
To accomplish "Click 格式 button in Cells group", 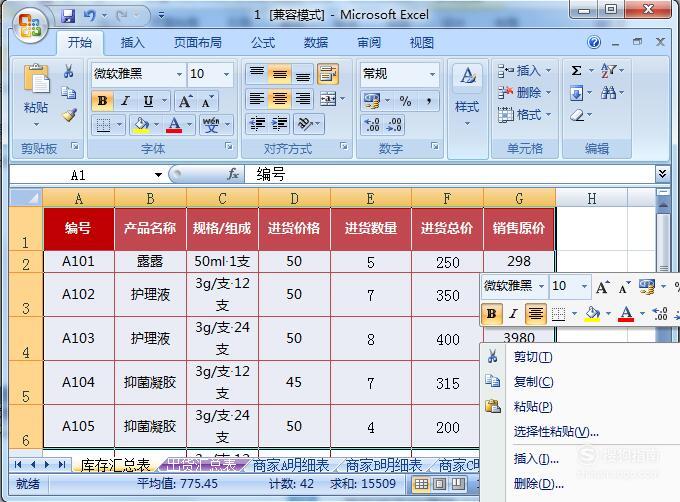I will tap(524, 115).
